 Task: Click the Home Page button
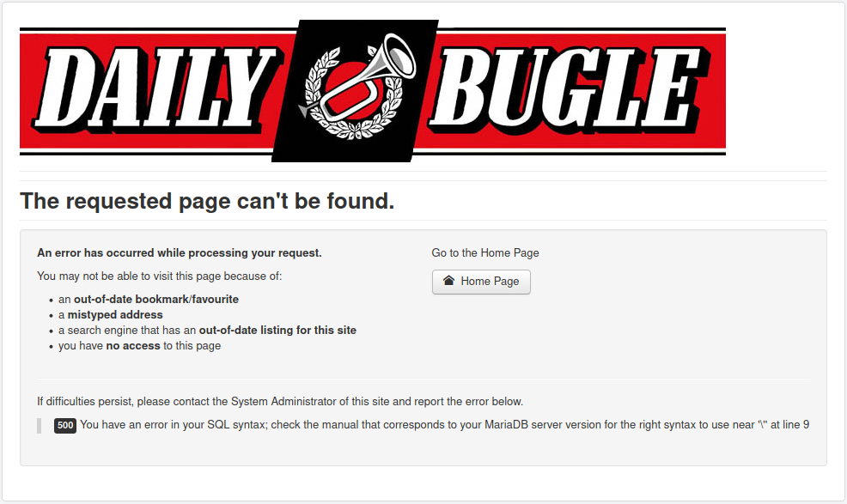pyautogui.click(x=481, y=282)
